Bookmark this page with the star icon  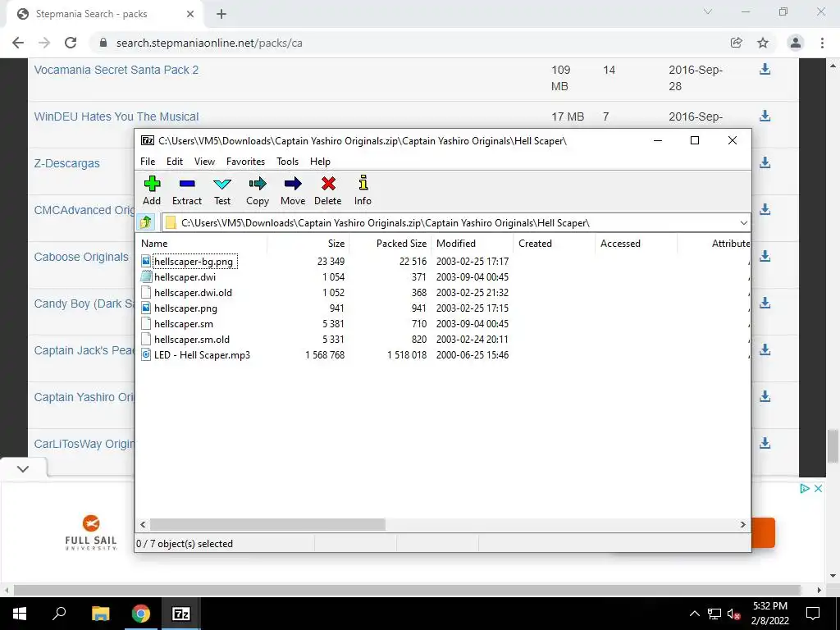coord(763,43)
